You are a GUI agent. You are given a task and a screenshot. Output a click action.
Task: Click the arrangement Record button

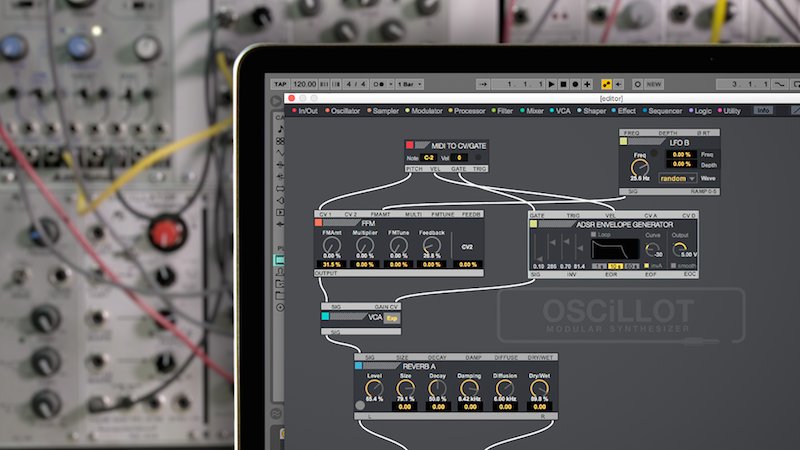pyautogui.click(x=574, y=84)
